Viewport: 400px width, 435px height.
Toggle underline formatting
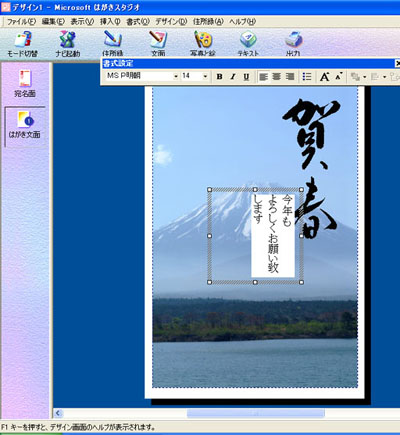click(x=246, y=77)
